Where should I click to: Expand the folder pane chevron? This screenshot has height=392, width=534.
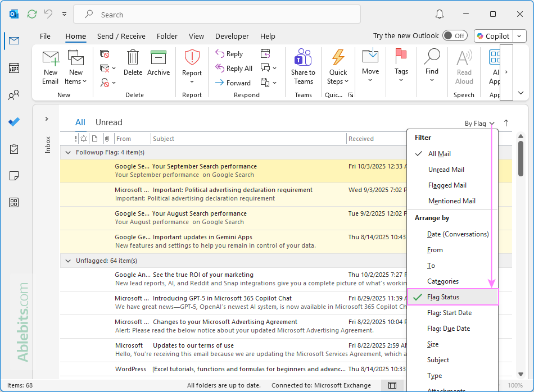[x=47, y=118]
